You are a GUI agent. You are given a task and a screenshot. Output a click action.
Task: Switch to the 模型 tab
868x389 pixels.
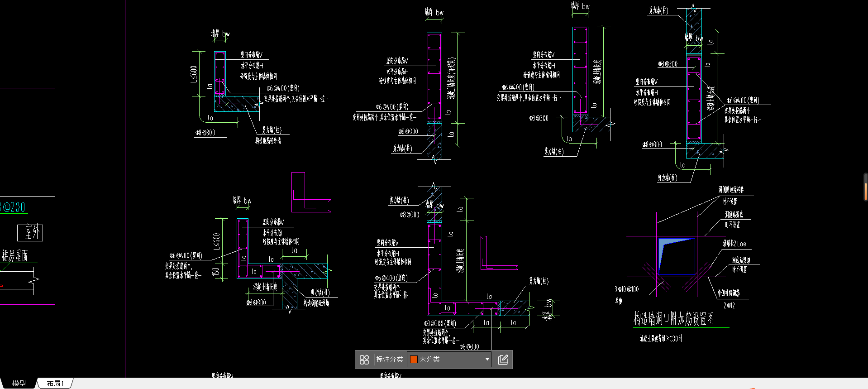pyautogui.click(x=19, y=383)
